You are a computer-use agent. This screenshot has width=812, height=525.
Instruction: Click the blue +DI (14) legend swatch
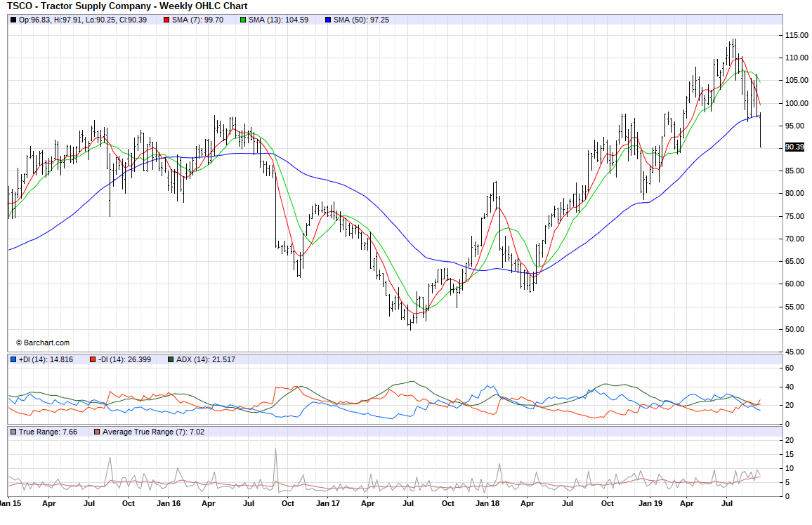click(x=13, y=359)
